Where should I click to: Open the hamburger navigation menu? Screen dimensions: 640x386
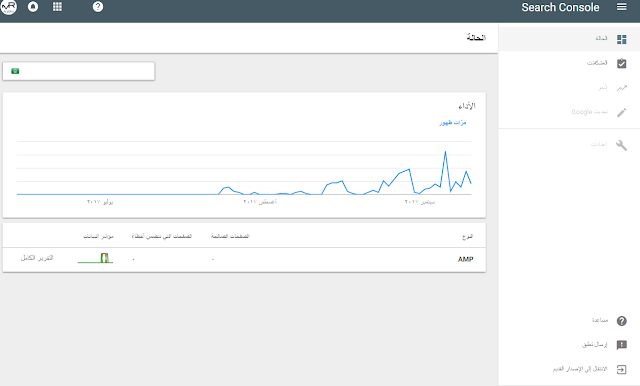[x=621, y=7]
